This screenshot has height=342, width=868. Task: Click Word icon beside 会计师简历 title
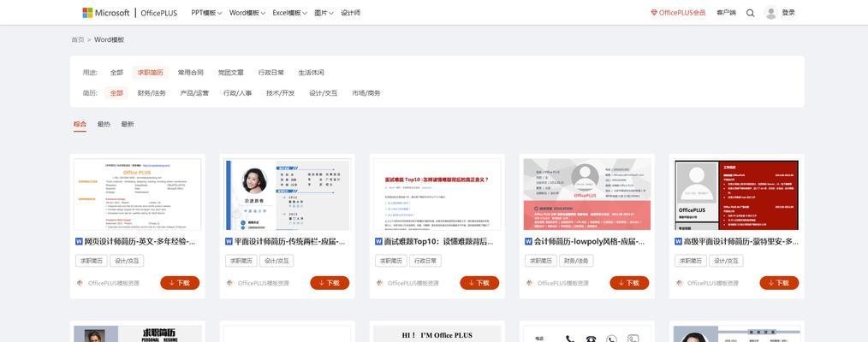(529, 241)
